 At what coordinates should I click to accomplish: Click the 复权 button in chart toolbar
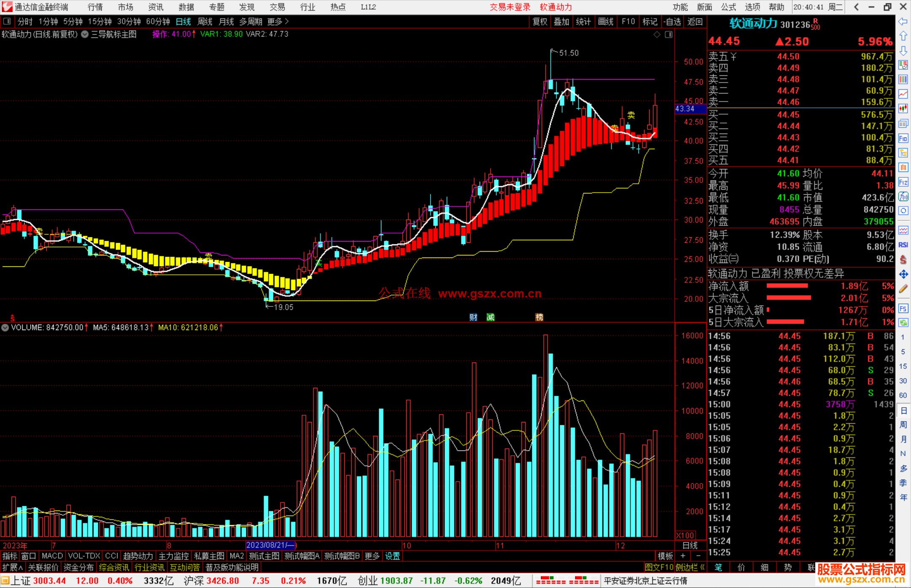[x=539, y=21]
